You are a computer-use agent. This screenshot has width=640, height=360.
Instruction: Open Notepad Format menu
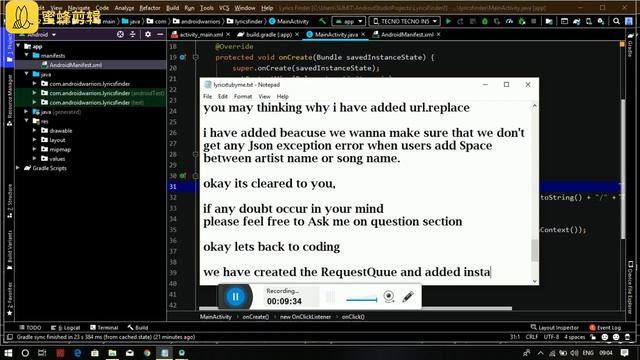tap(243, 96)
